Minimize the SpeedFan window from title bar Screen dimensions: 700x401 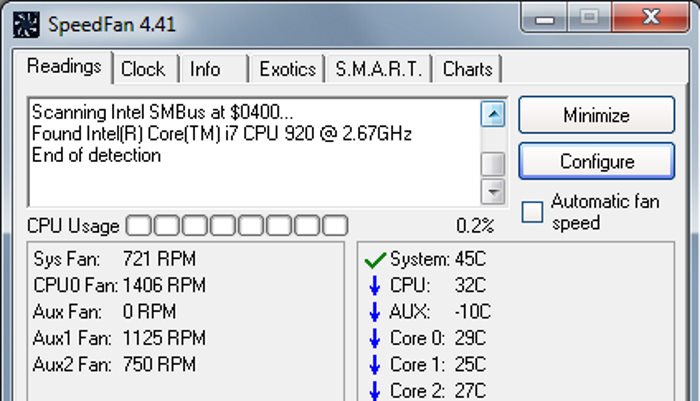click(545, 18)
